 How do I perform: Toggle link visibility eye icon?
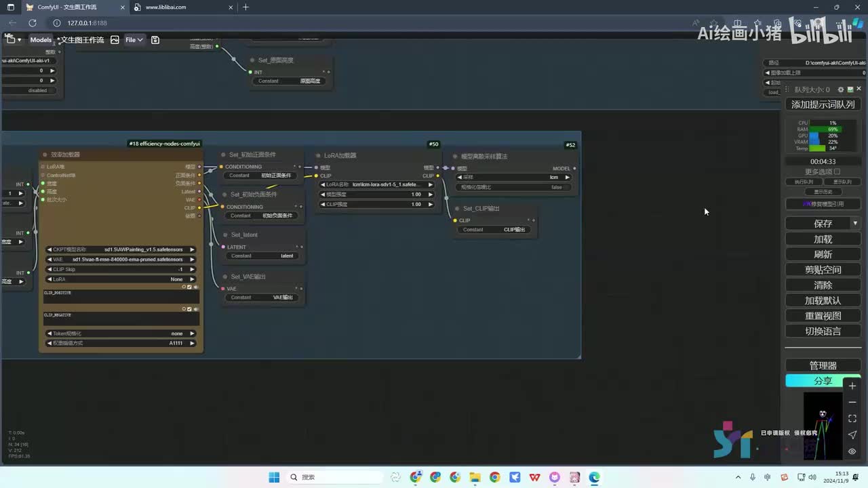point(852,451)
